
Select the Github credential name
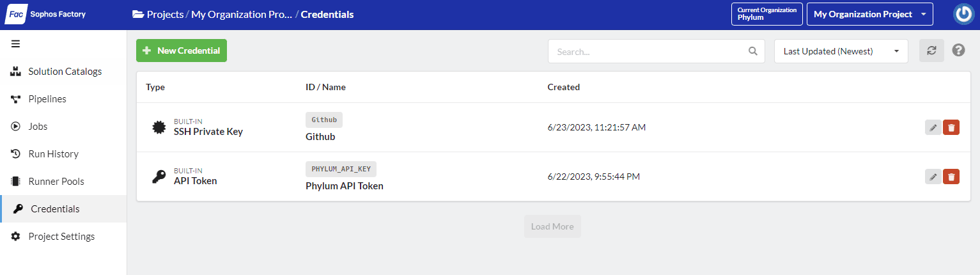[320, 137]
